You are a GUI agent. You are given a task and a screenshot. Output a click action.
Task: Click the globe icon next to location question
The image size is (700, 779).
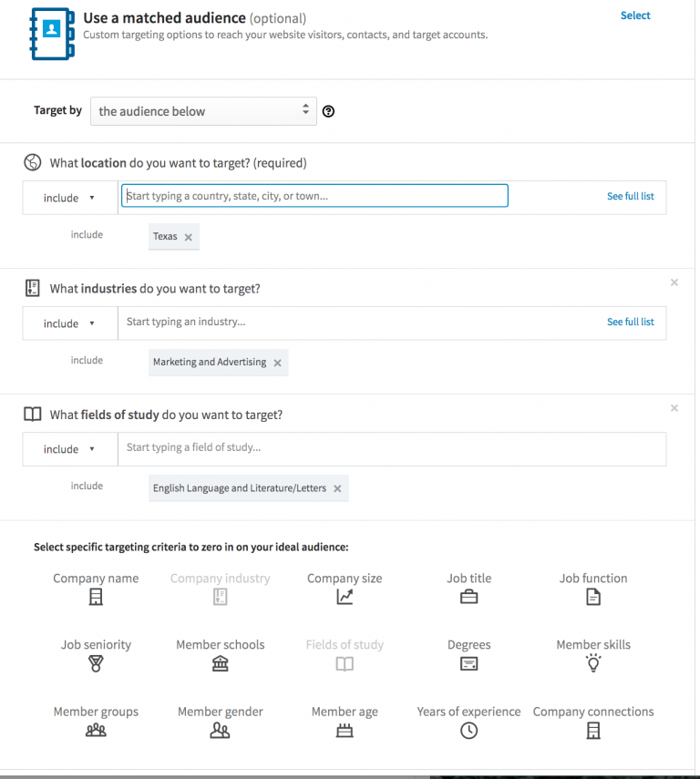[x=32, y=160]
